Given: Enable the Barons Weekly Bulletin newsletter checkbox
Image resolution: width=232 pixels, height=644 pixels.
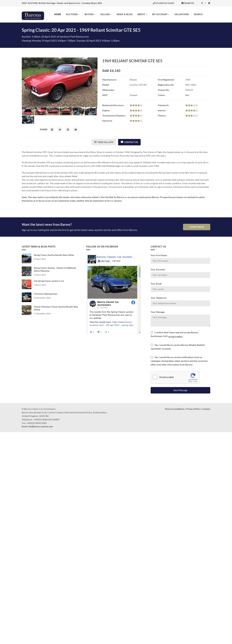Looking at the screenshot, I should [x=152, y=345].
